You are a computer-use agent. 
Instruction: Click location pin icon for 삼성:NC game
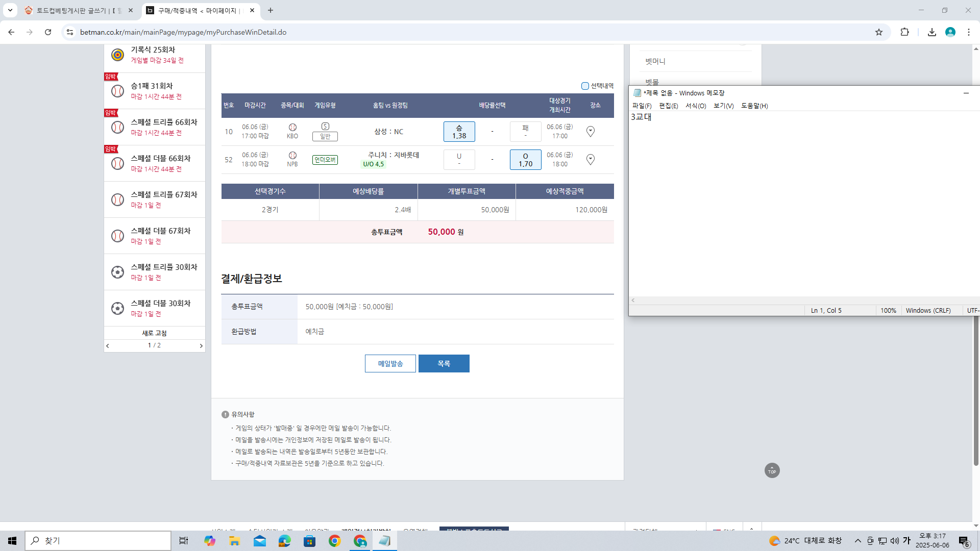pyautogui.click(x=591, y=132)
